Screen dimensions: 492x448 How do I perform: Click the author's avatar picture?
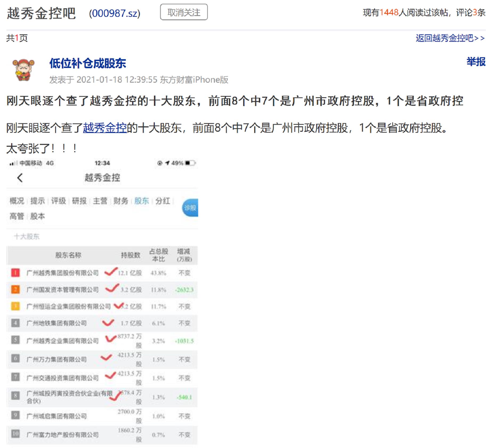click(x=23, y=70)
